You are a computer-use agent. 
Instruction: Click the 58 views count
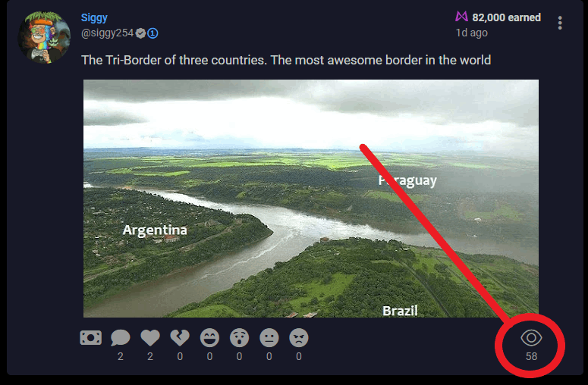[x=531, y=356]
